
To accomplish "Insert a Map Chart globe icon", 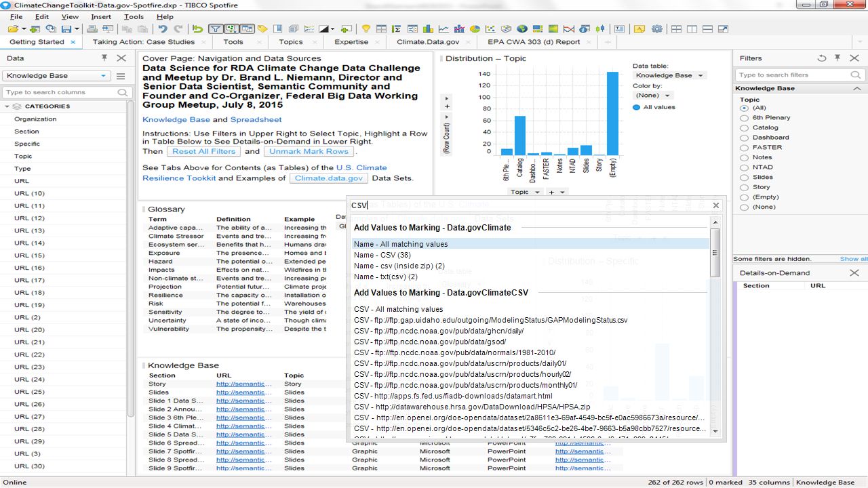I will [521, 29].
